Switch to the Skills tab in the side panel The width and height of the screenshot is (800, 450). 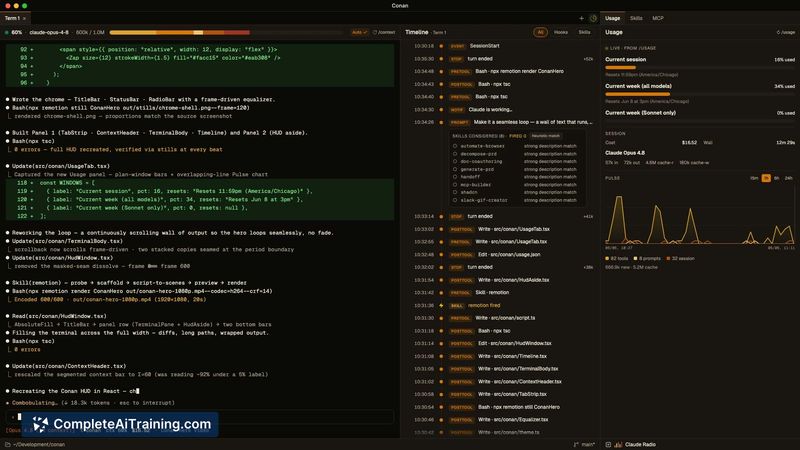(x=636, y=18)
